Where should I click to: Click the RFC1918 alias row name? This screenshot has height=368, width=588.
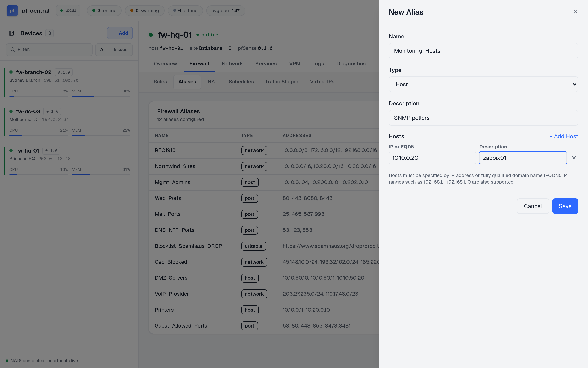(165, 150)
